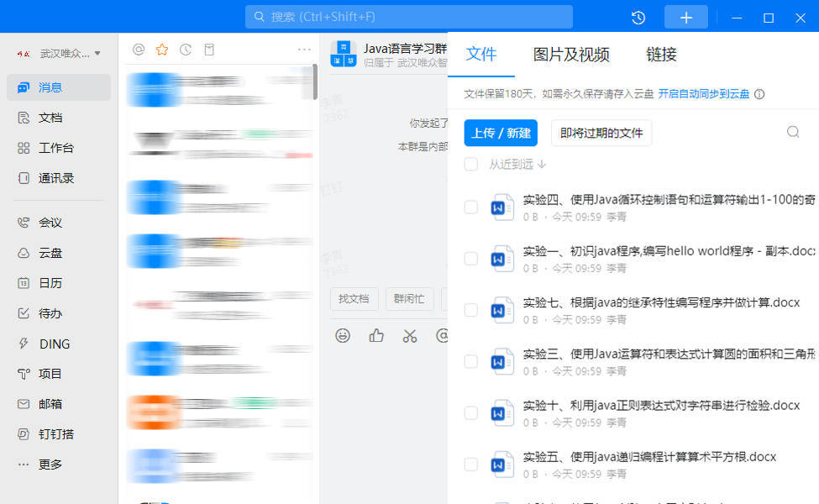The height and width of the screenshot is (504, 819).
Task: Tick the checkbox beside 实验七 继承特性 document
Action: tap(470, 310)
